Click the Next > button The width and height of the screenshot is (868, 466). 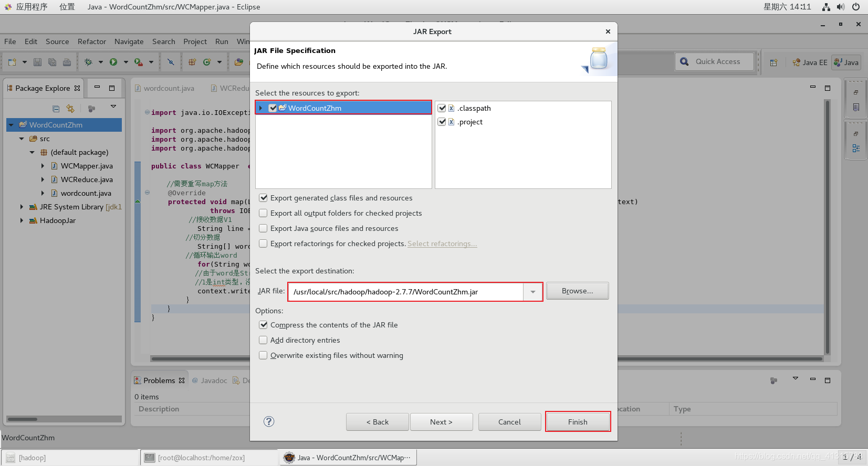click(441, 422)
